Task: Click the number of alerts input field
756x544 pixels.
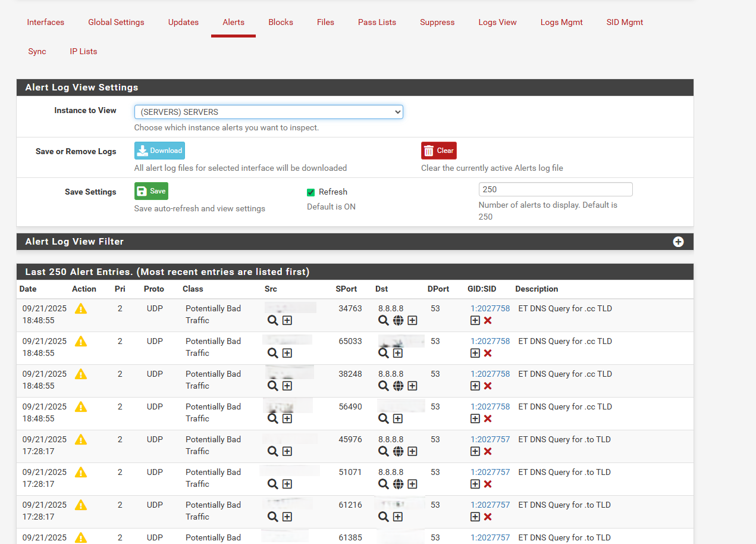Action: (555, 189)
